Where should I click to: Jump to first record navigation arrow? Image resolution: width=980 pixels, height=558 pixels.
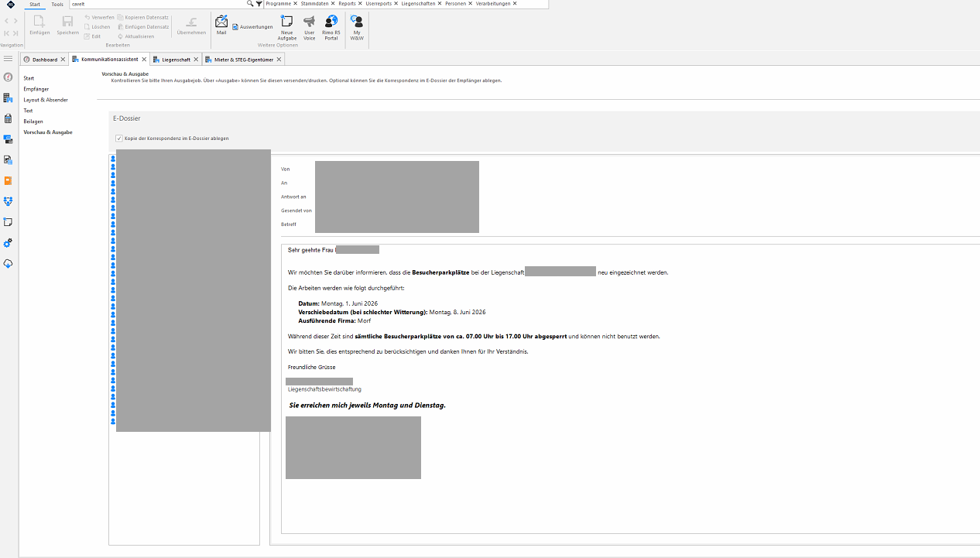pyautogui.click(x=7, y=33)
